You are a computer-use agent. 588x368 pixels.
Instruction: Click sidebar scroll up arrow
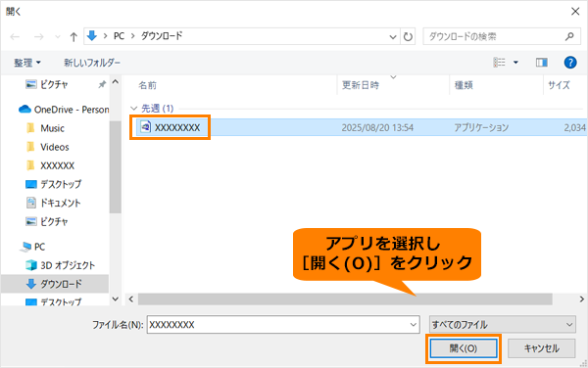(x=116, y=81)
